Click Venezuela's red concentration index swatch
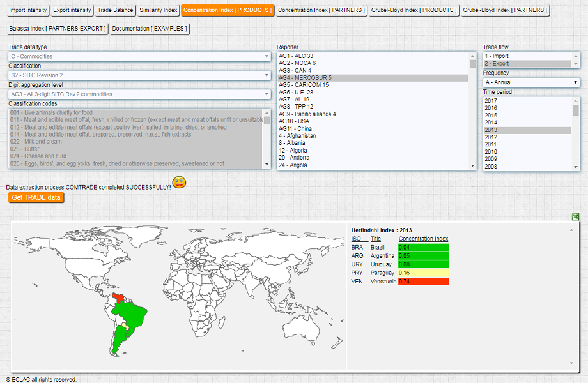588x383 pixels. [x=422, y=281]
